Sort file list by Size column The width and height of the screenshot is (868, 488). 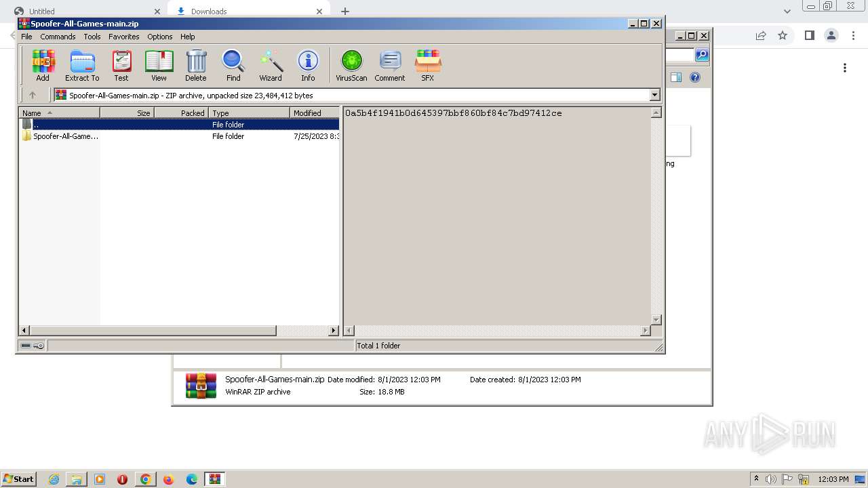click(127, 113)
